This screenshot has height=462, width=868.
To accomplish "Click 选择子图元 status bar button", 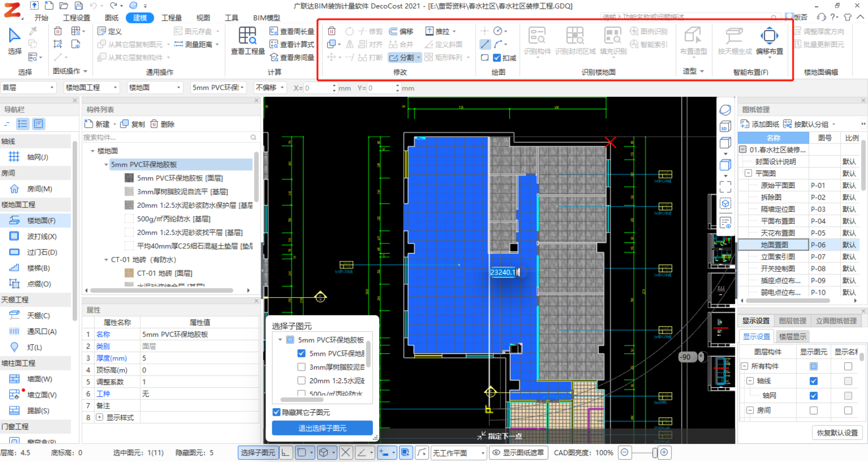I will click(x=258, y=452).
